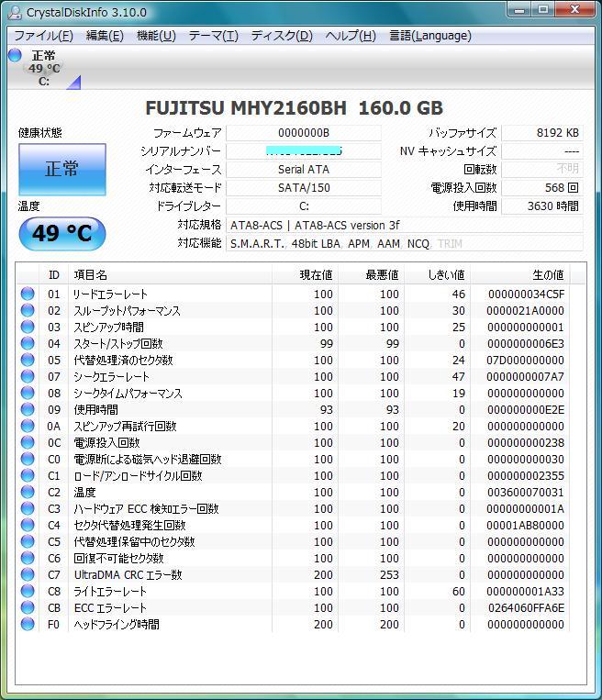Viewport: 602px width, 700px height.
Task: Click status orb for C7 UltraDMA CRC row
Action: pos(28,574)
